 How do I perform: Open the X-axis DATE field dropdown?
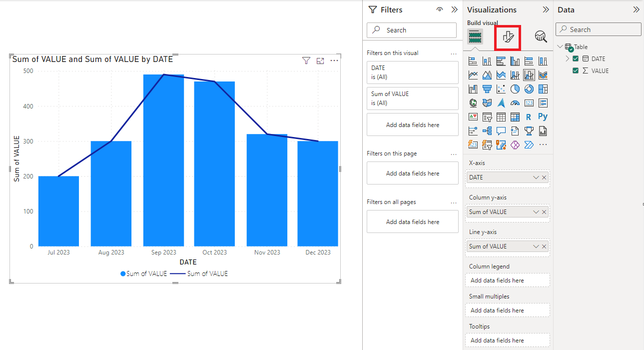point(536,177)
